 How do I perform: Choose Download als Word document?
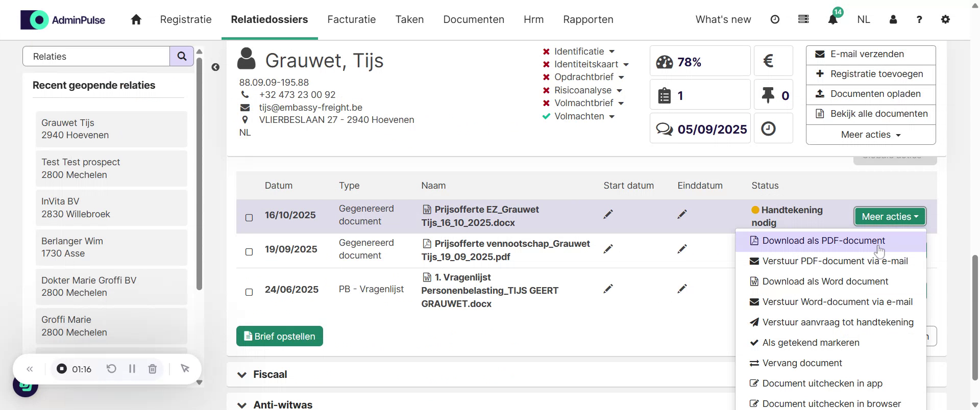pos(825,281)
